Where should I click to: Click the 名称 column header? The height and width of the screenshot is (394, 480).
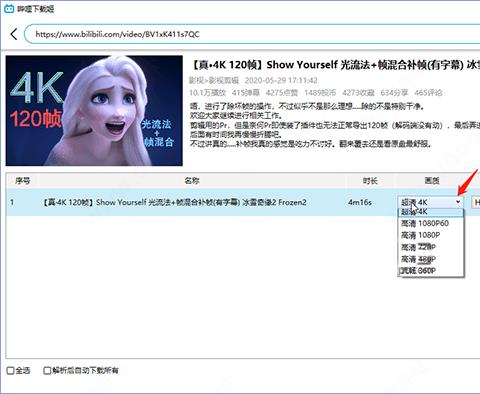[192, 181]
